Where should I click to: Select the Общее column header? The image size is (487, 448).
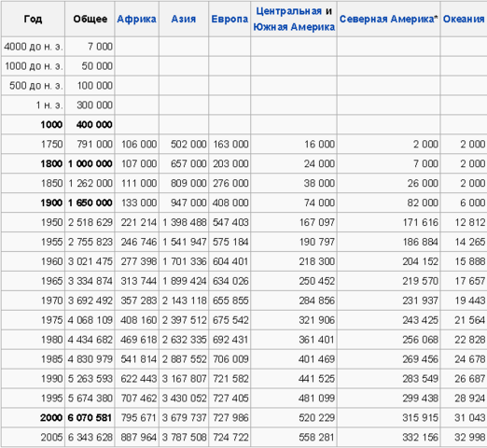coord(90,19)
